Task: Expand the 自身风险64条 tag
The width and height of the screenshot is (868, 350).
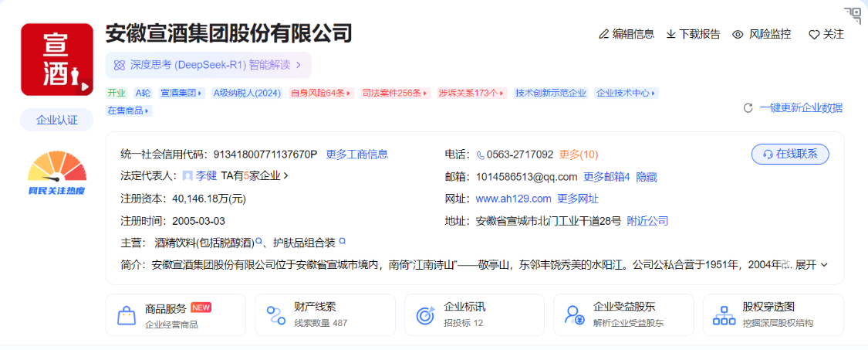Action: pos(321,93)
